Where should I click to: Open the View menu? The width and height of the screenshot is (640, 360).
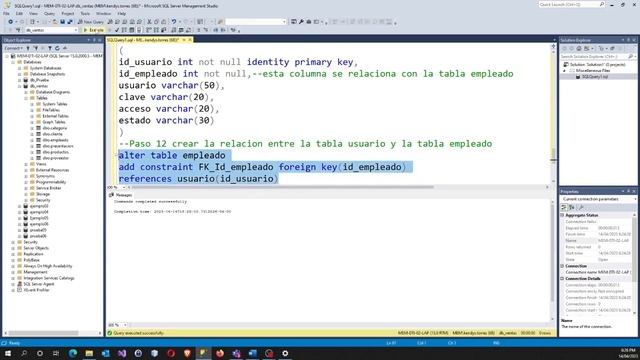(33, 13)
